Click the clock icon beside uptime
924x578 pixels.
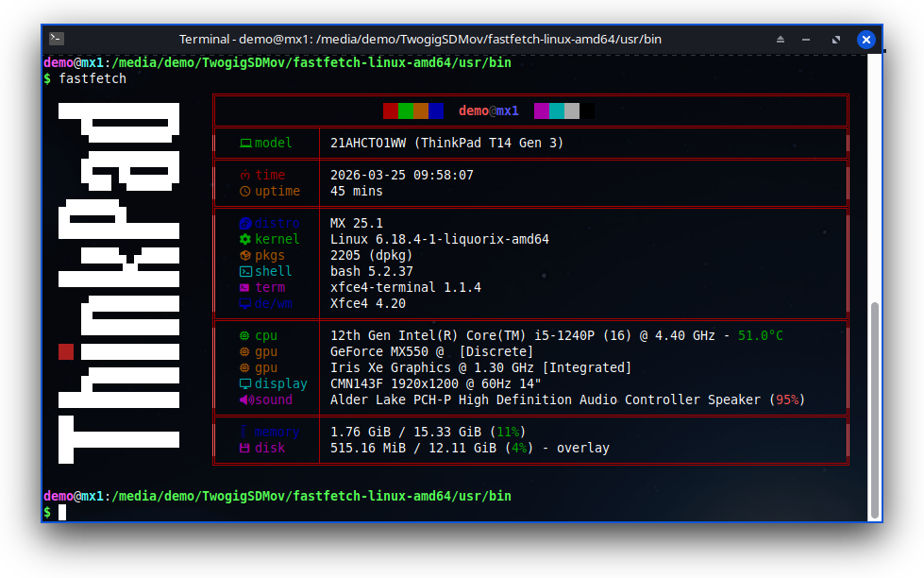(x=245, y=191)
